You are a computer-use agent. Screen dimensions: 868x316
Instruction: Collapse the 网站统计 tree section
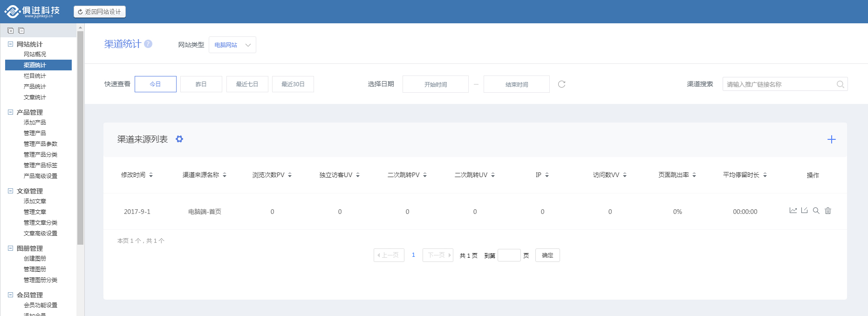click(x=10, y=44)
